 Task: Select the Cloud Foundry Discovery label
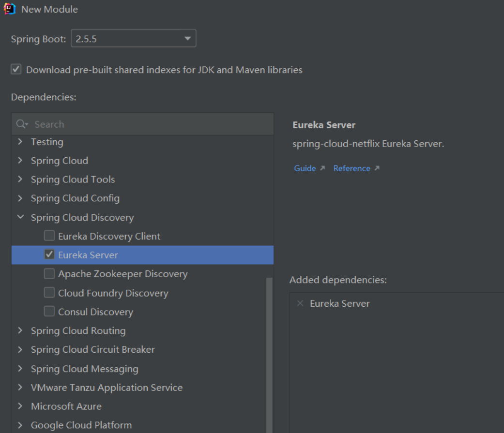point(113,293)
